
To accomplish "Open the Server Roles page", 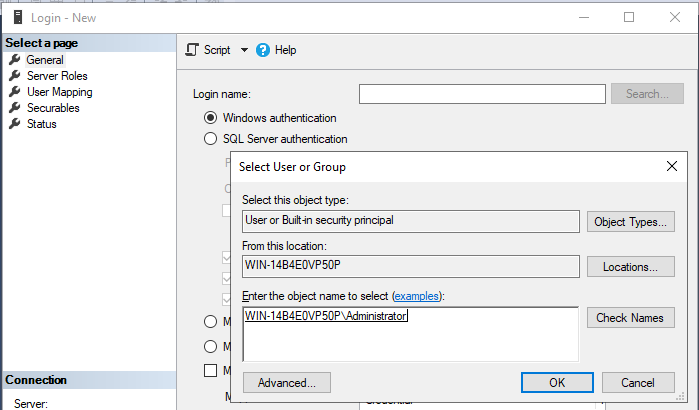I will [57, 76].
